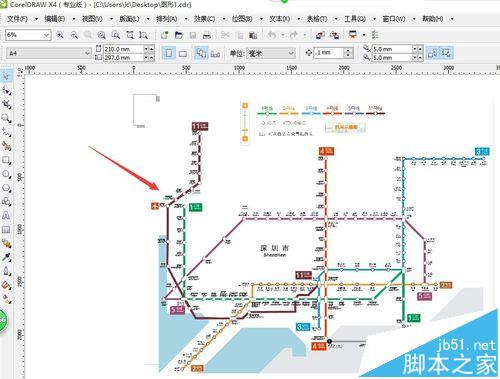The image size is (500, 379).
Task: Open the 视图(V) menu
Action: (x=92, y=19)
